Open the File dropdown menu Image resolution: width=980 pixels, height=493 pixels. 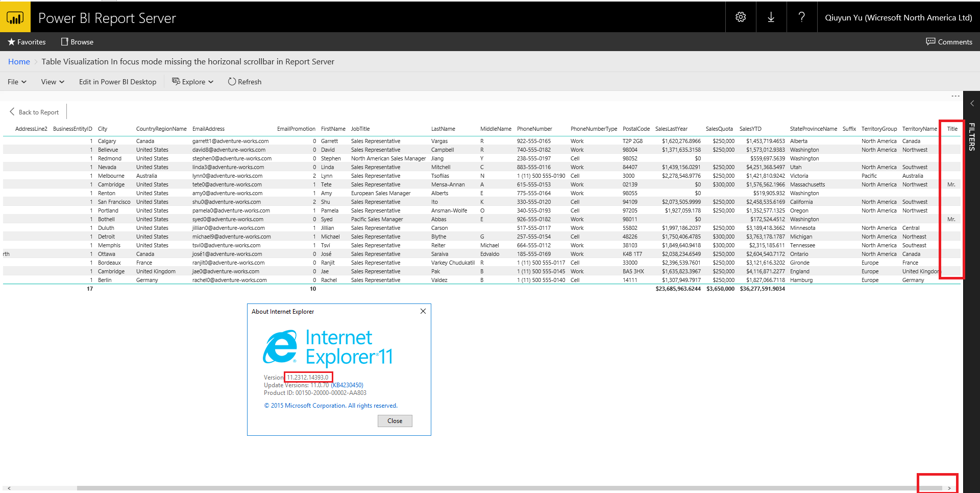click(x=17, y=82)
